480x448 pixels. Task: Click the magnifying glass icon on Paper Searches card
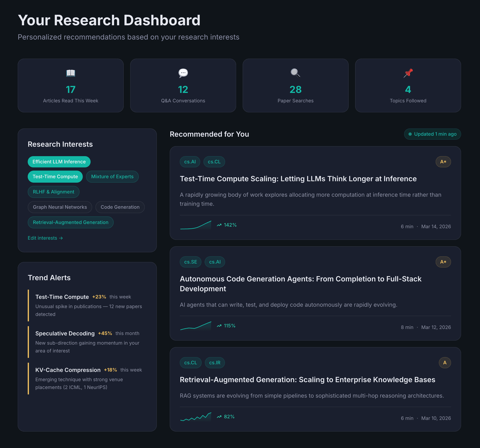[295, 73]
